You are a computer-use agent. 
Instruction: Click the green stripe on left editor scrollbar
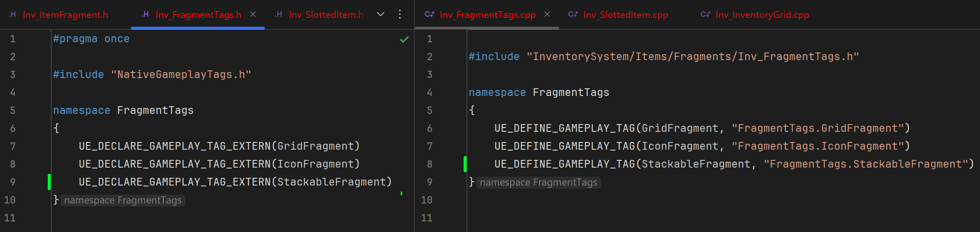click(x=402, y=194)
